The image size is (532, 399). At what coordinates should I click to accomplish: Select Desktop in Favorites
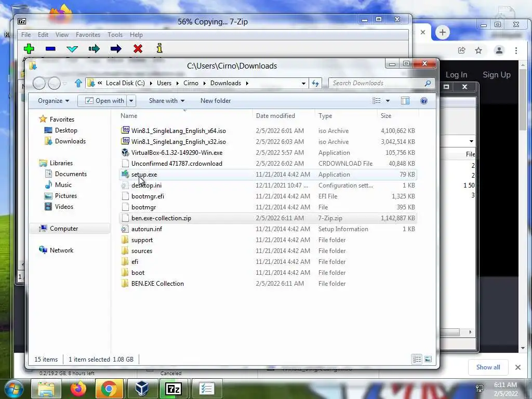click(x=66, y=130)
